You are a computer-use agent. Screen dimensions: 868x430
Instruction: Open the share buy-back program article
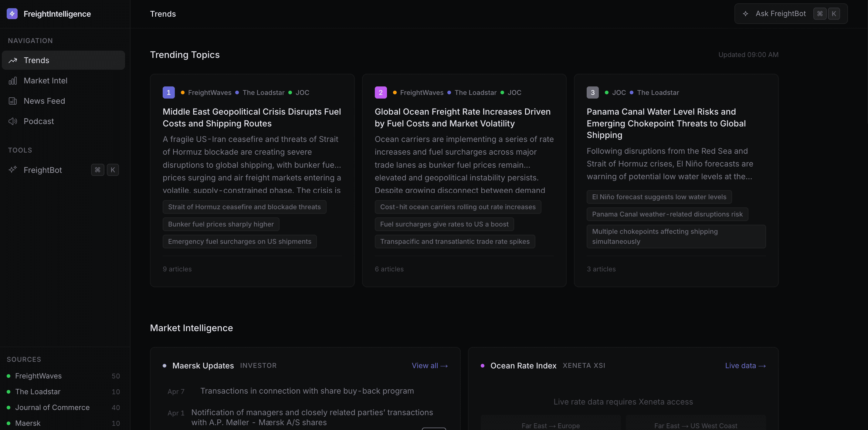[307, 391]
